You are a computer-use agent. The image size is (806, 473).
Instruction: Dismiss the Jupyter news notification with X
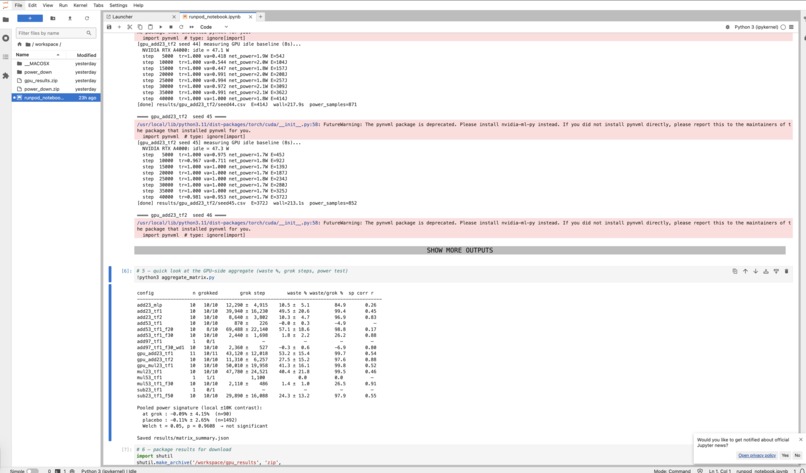(800, 440)
